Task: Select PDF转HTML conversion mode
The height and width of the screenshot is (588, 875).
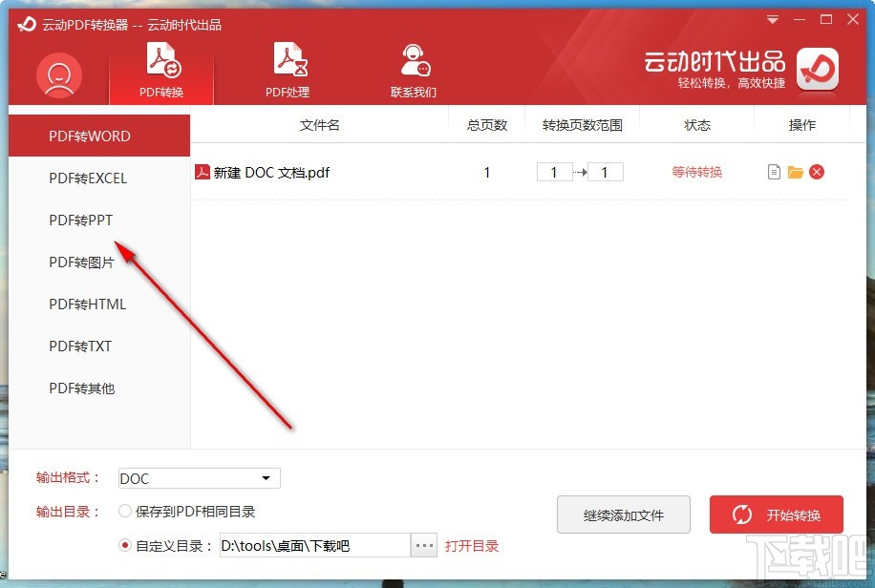Action: pyautogui.click(x=86, y=304)
